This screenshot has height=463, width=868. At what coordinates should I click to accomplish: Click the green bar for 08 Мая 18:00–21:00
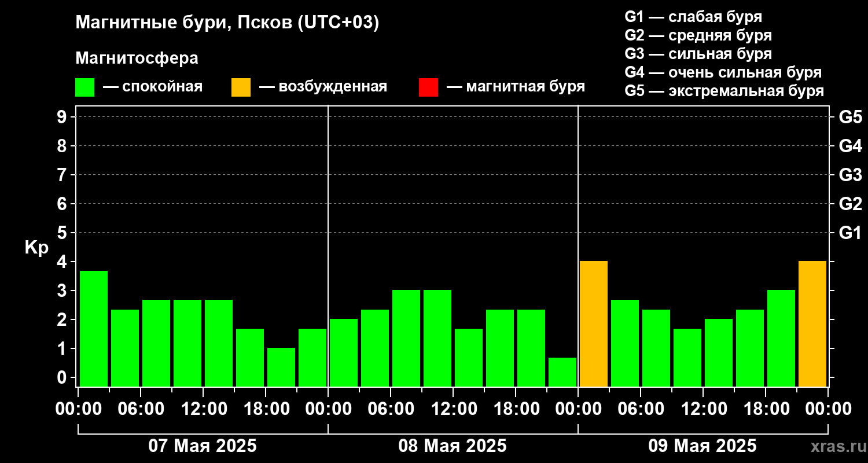pyautogui.click(x=531, y=348)
